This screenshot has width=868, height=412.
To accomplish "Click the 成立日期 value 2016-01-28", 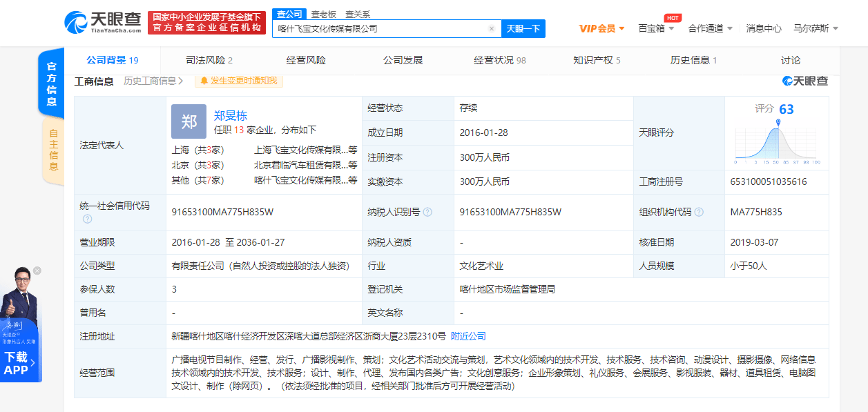I will (x=484, y=133).
